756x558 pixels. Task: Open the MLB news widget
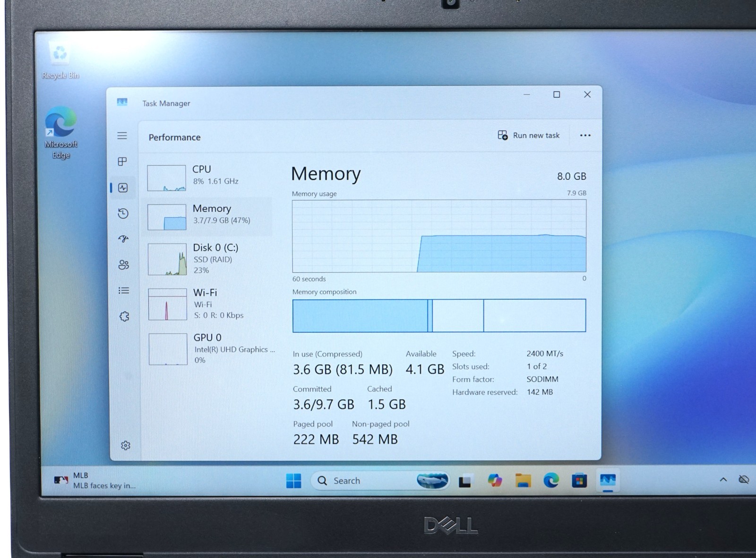pos(95,480)
